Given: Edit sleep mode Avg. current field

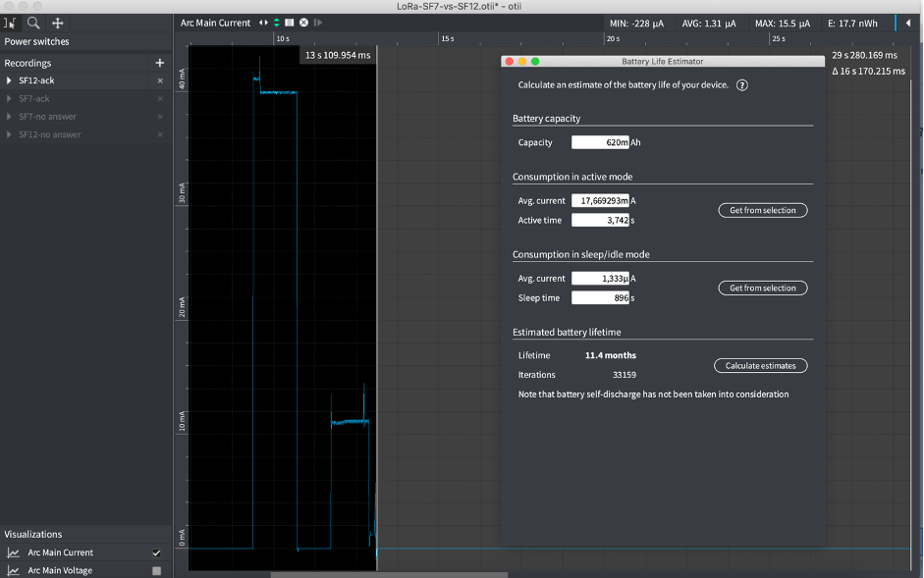Looking at the screenshot, I should pyautogui.click(x=600, y=279).
